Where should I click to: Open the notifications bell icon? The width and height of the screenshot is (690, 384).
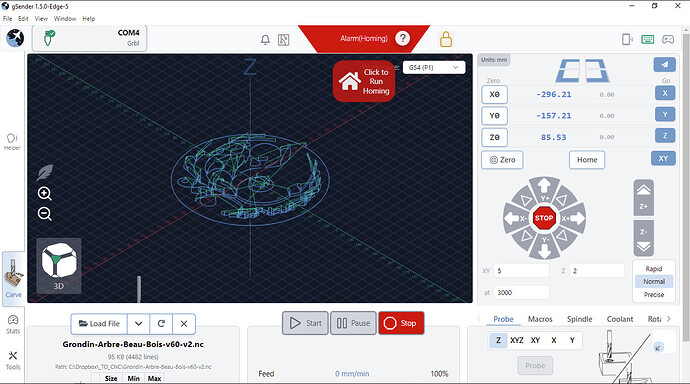[265, 40]
